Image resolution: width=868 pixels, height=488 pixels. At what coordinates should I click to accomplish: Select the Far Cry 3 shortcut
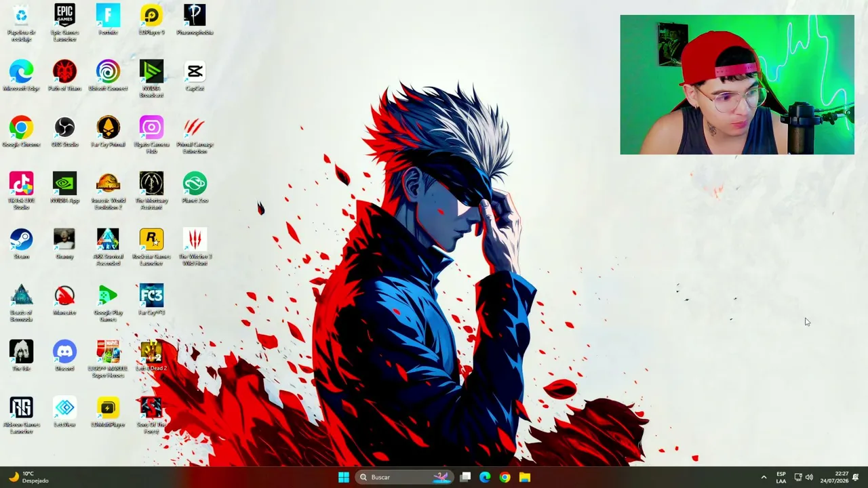pos(151,300)
